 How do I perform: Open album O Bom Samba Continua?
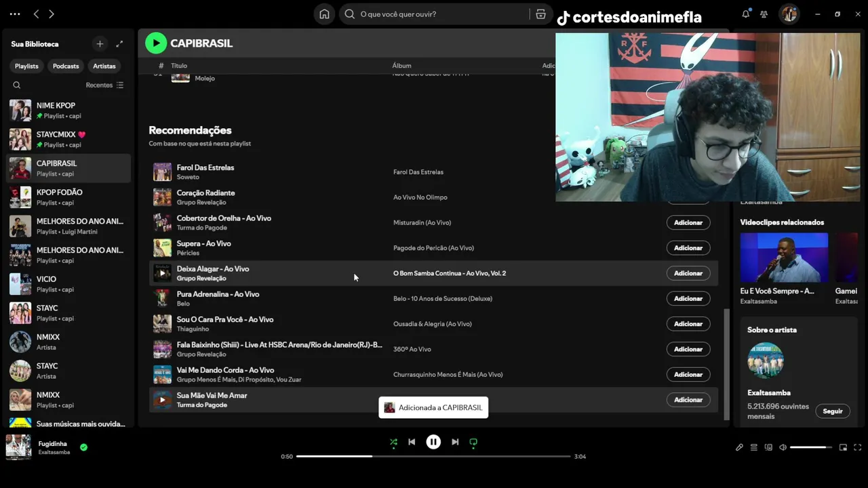450,273
